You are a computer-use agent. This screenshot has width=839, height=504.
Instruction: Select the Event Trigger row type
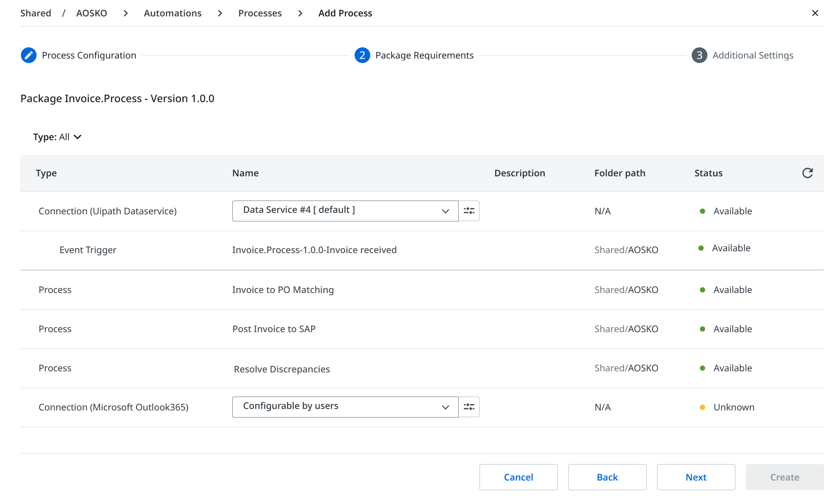click(88, 250)
